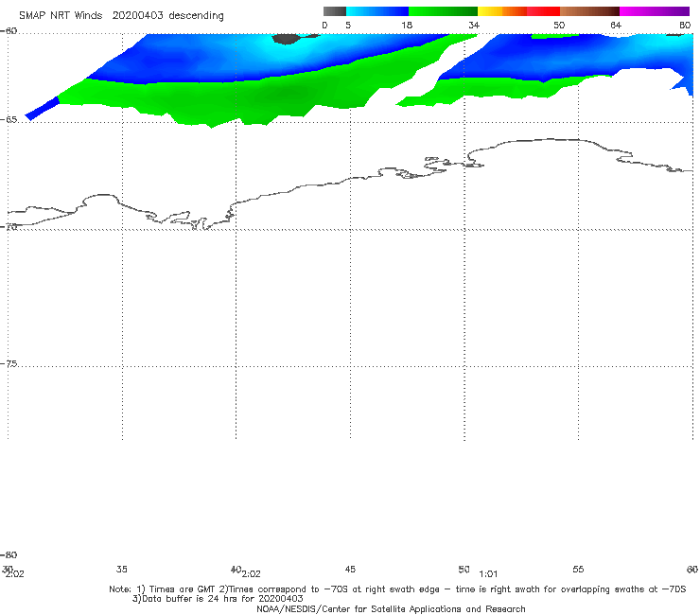
Task: Click the '1:01' swath time label
Action: pos(488,574)
